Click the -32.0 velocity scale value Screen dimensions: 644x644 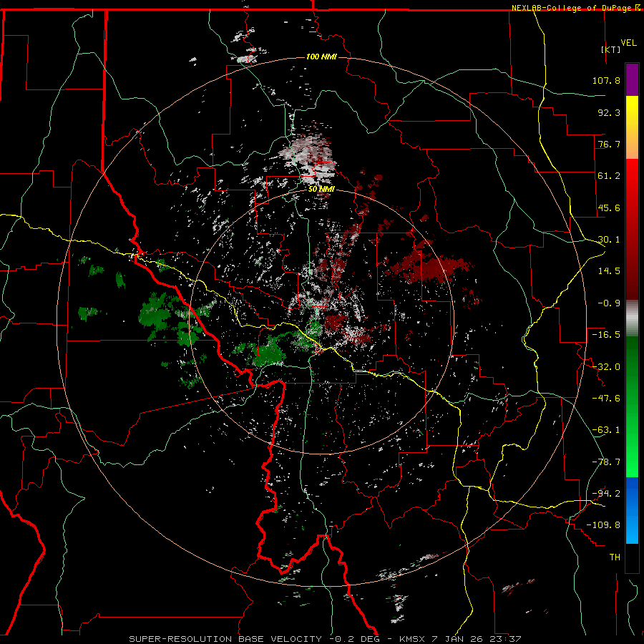pos(606,367)
